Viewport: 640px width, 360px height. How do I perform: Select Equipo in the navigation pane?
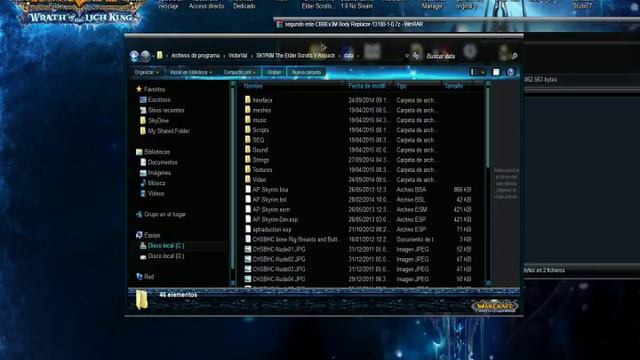[148, 235]
